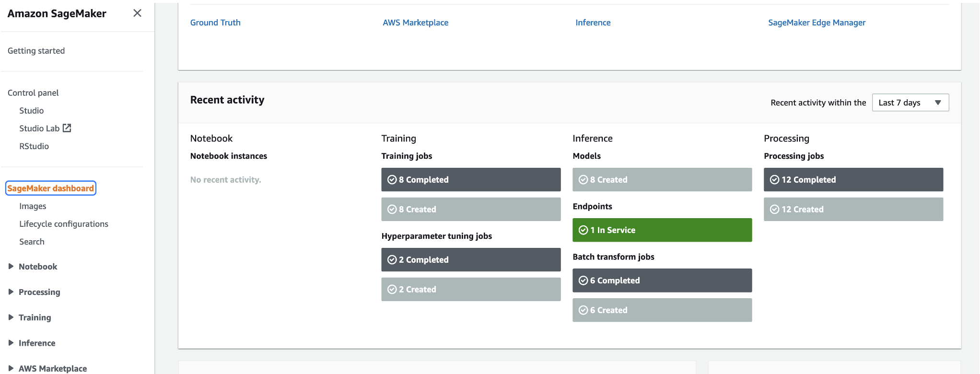Click the Studio Lab sidebar item

pyautogui.click(x=39, y=129)
